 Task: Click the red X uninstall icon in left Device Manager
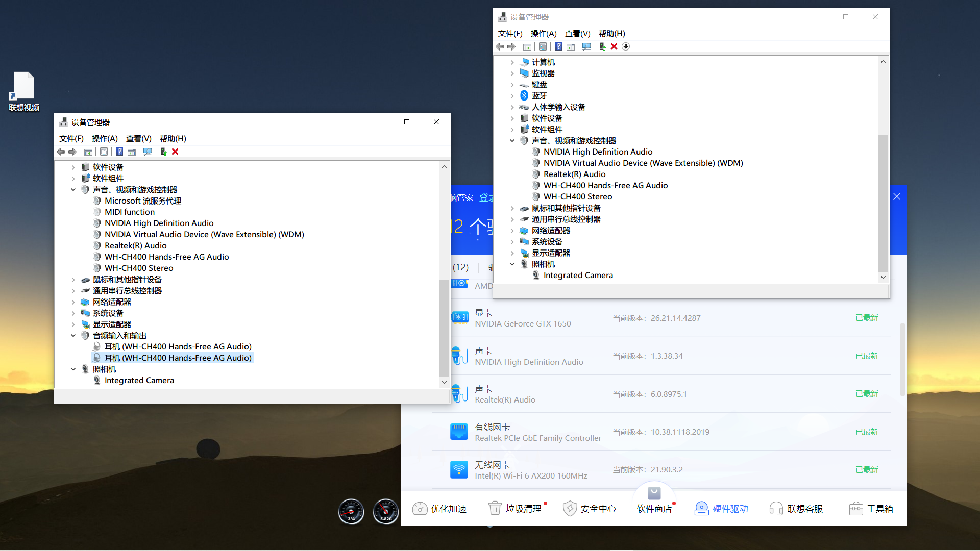(175, 152)
